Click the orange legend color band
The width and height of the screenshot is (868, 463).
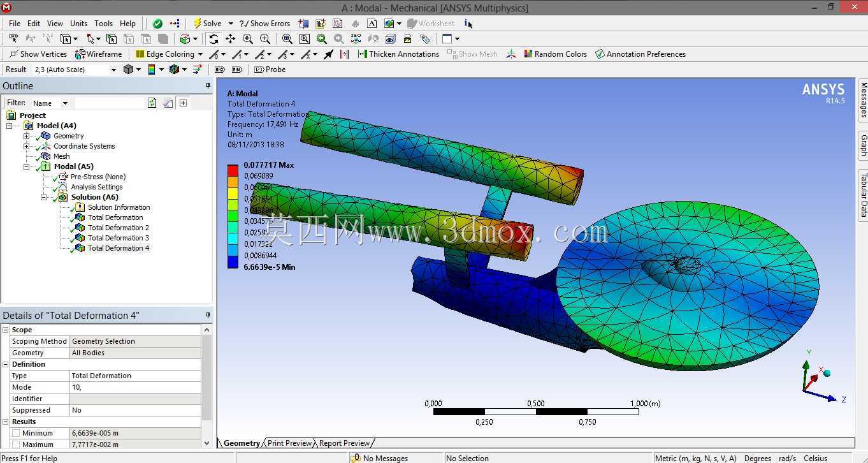pyautogui.click(x=233, y=181)
